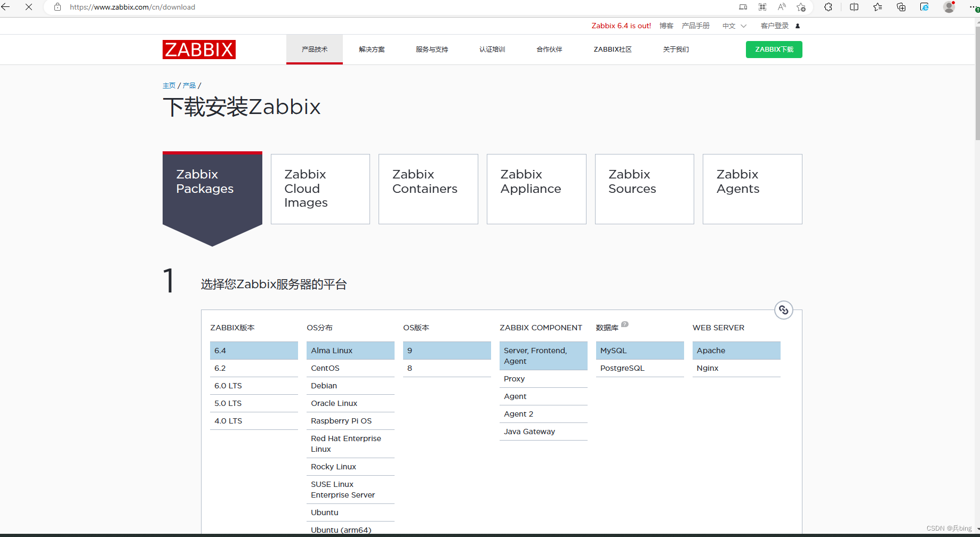Open the browser settings ellipsis menu

tap(973, 7)
